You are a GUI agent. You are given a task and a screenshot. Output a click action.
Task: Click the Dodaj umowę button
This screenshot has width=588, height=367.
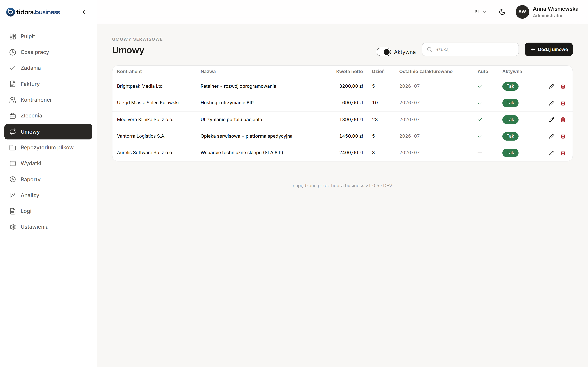[549, 50]
